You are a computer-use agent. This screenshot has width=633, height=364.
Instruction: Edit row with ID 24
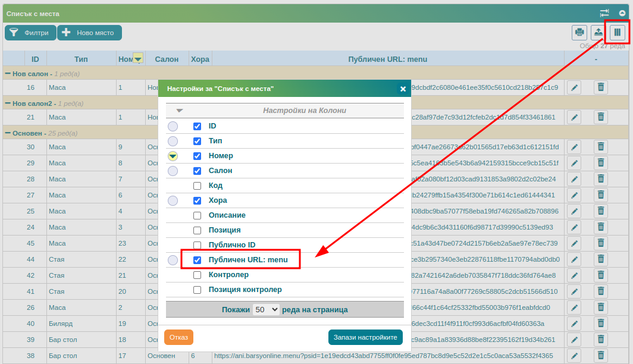[x=574, y=227]
